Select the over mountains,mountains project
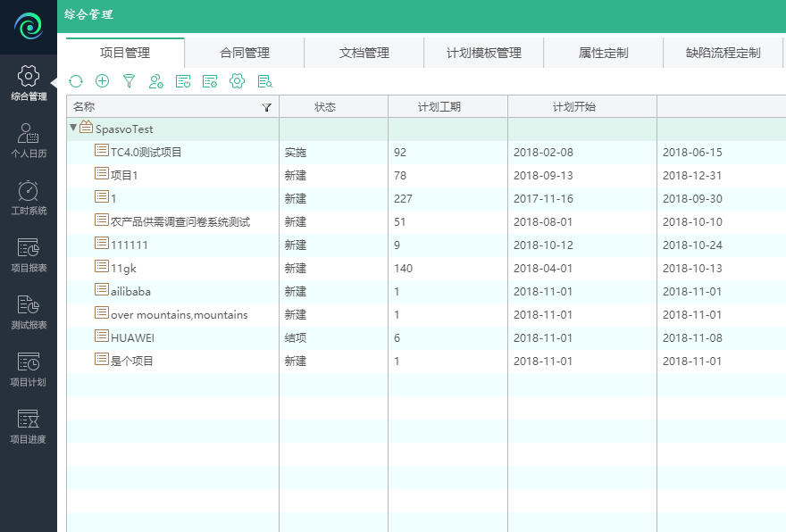786x532 pixels. pos(179,314)
